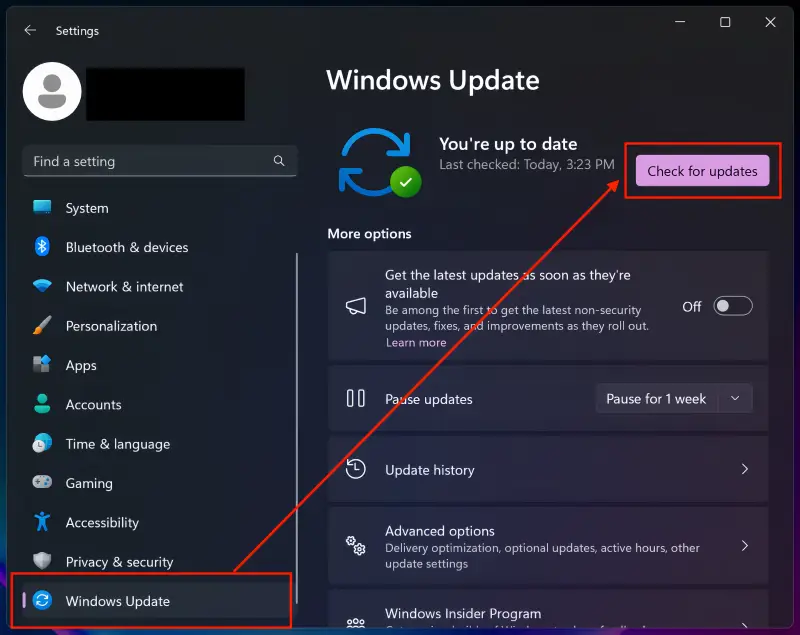Click 'Last checked: Today, 3:23 PM' text

pos(527,164)
